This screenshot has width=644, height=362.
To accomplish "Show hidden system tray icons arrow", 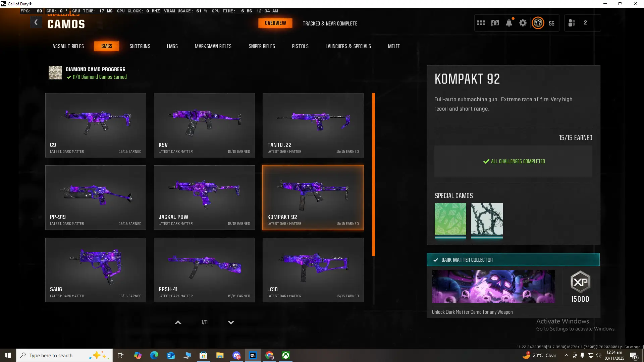I will [566, 355].
